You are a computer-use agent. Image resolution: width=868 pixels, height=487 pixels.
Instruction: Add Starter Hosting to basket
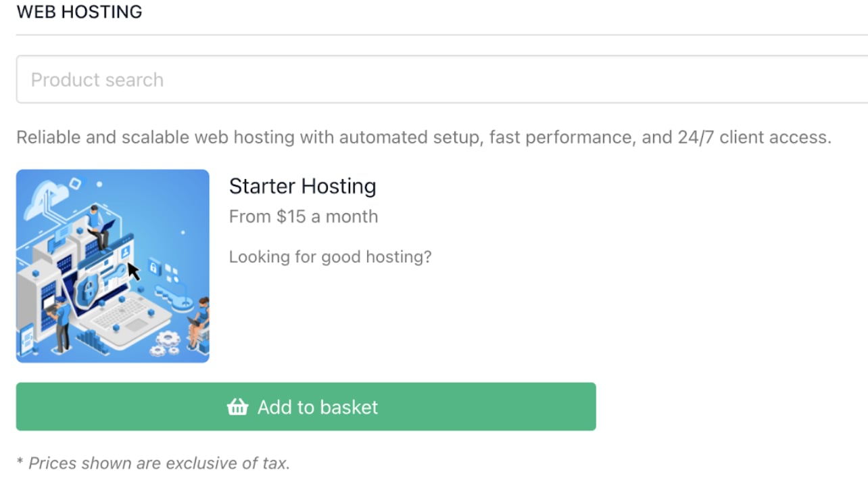pyautogui.click(x=306, y=407)
